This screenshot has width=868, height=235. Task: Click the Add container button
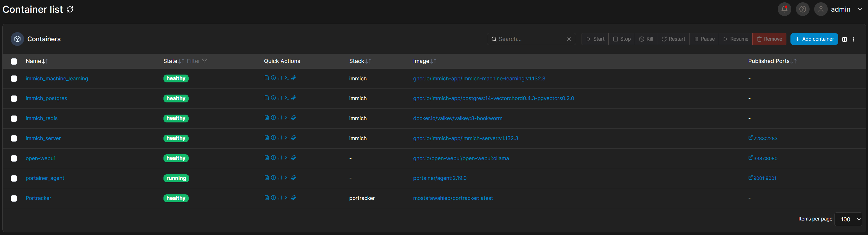(x=814, y=39)
